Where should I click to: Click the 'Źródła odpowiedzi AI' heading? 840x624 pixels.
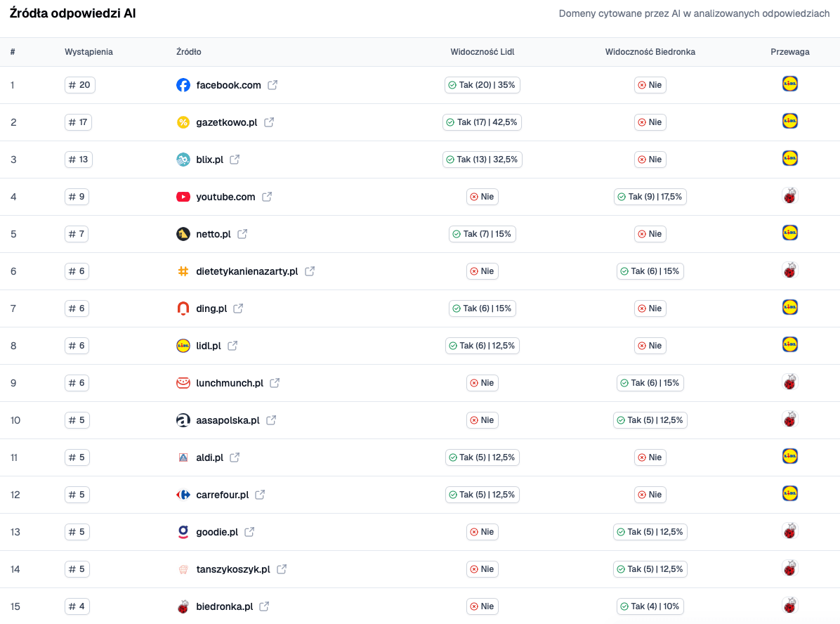click(73, 13)
